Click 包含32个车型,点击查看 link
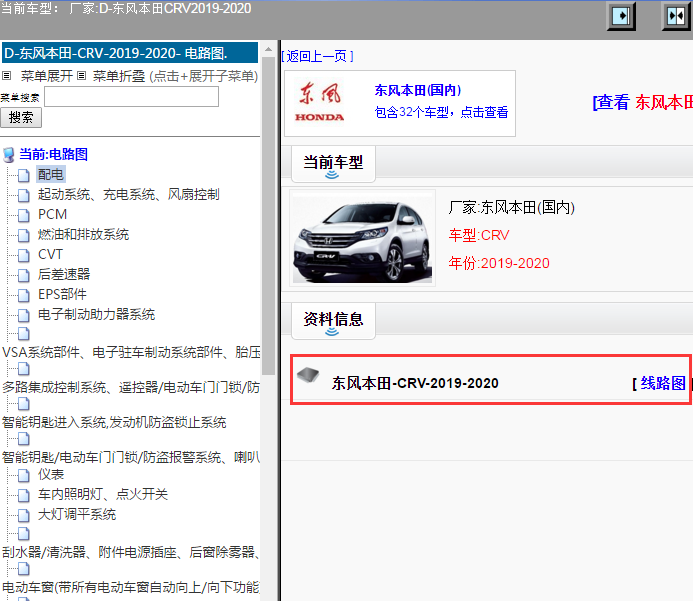 (441, 112)
